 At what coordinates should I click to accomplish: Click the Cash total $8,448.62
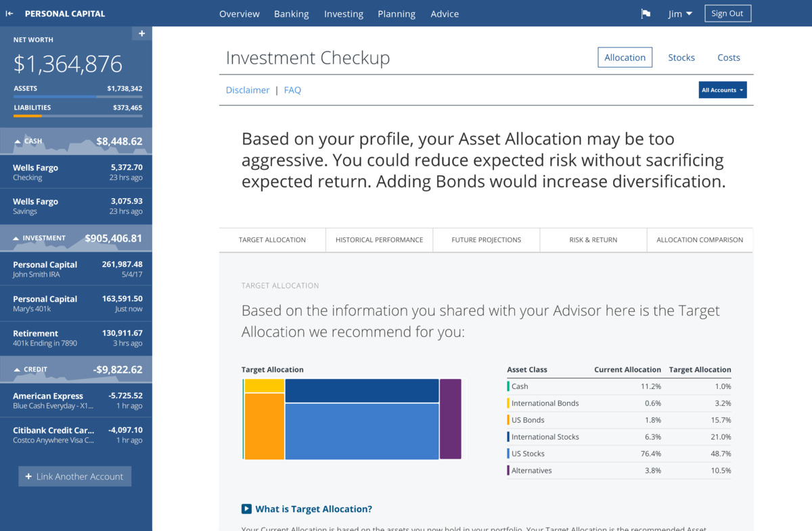(x=119, y=141)
